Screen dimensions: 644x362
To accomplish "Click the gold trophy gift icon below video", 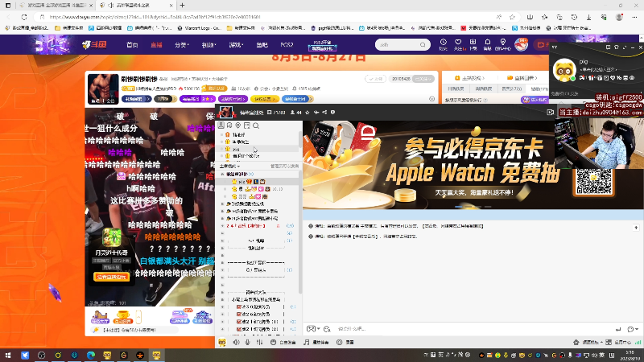I will pos(122,317).
